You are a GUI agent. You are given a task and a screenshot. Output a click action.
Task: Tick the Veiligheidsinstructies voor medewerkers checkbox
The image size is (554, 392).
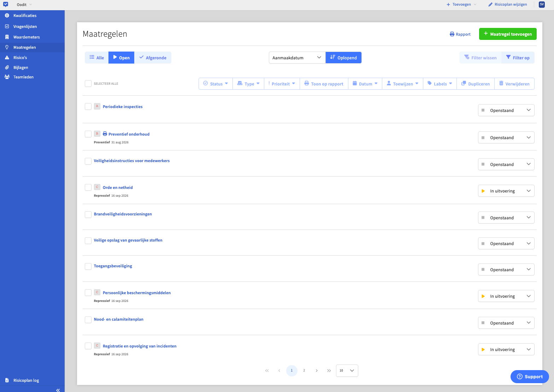[x=88, y=161]
